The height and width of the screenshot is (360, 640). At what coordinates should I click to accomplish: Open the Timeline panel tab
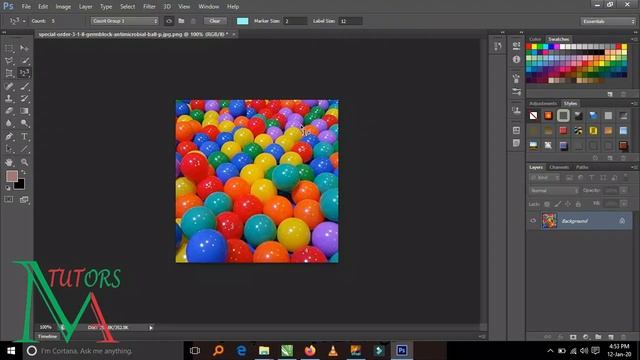pyautogui.click(x=48, y=337)
